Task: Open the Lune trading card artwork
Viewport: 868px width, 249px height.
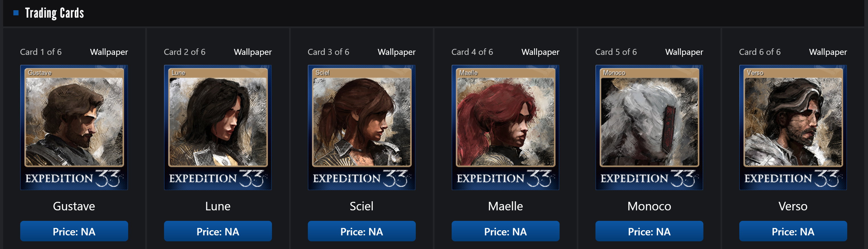Action: (x=218, y=127)
